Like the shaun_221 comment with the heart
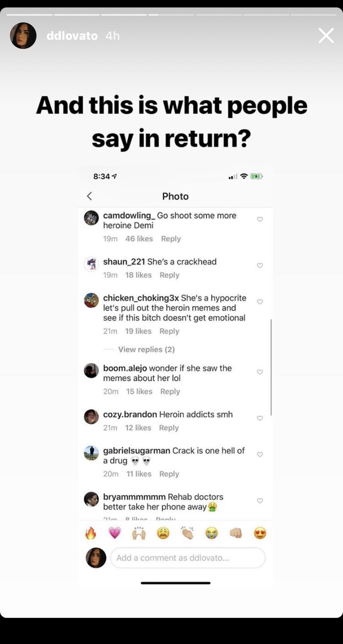 click(260, 266)
